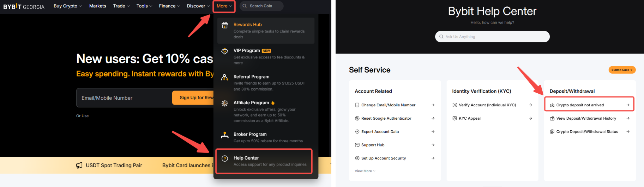This screenshot has width=644, height=187.
Task: Click the Submit Case button
Action: (622, 70)
